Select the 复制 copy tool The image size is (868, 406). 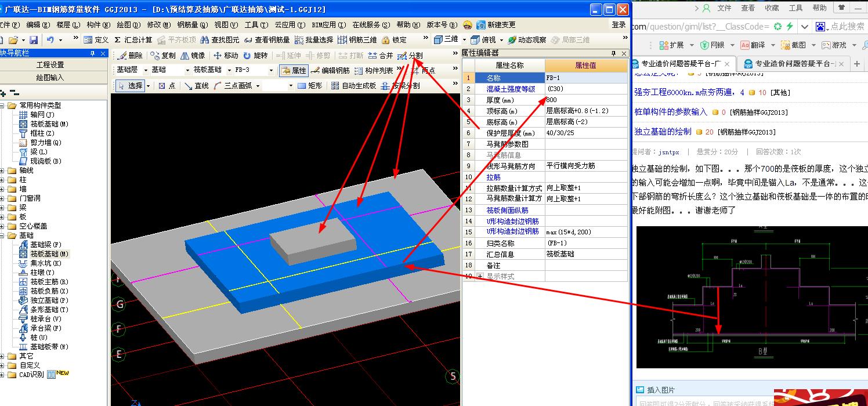click(162, 55)
